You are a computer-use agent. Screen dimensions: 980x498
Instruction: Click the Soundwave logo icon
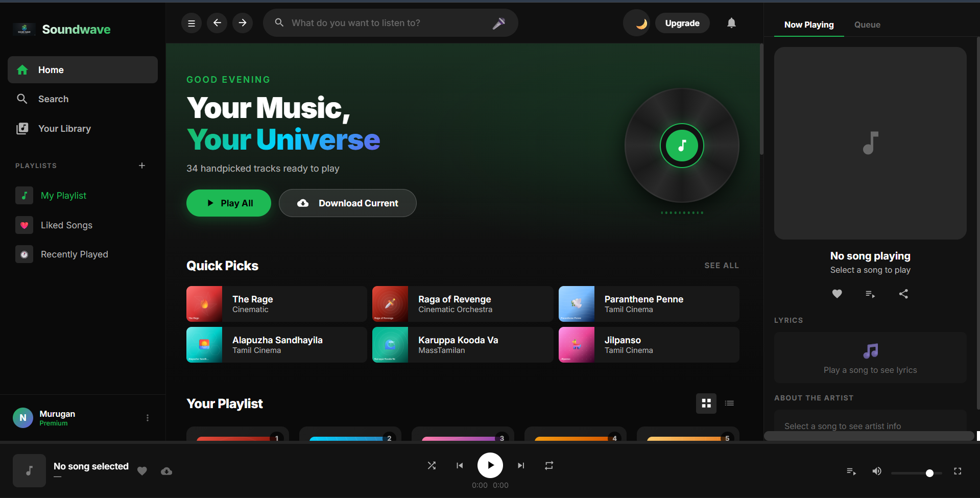24,29
